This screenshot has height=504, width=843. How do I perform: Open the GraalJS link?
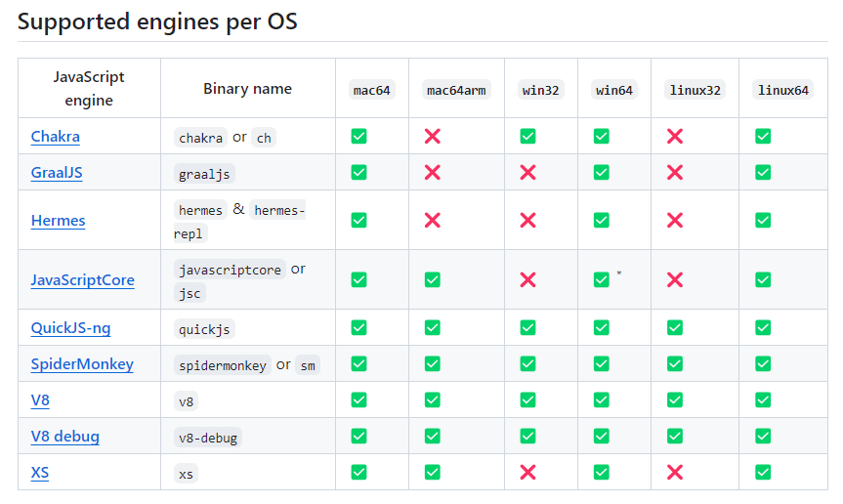coord(57,173)
